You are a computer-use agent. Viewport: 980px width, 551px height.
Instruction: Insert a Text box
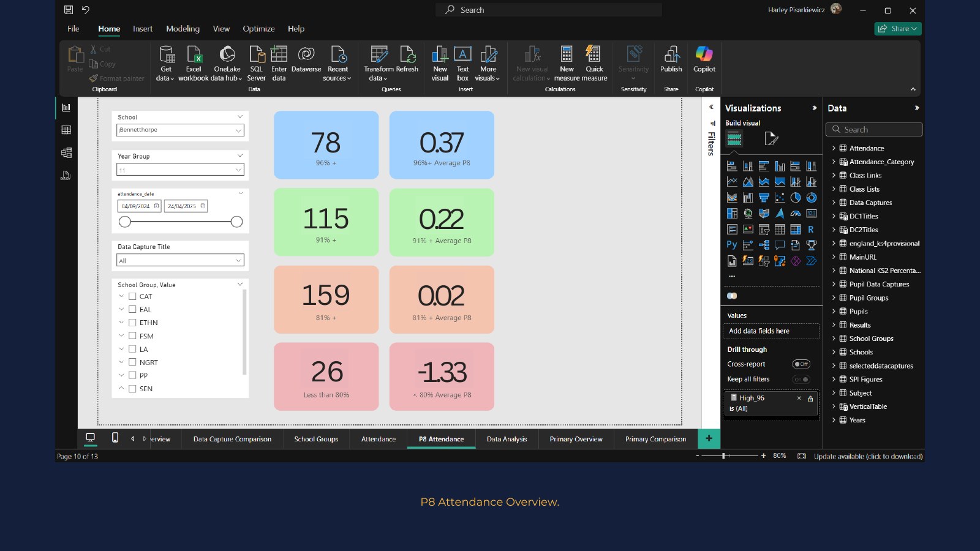click(x=462, y=63)
